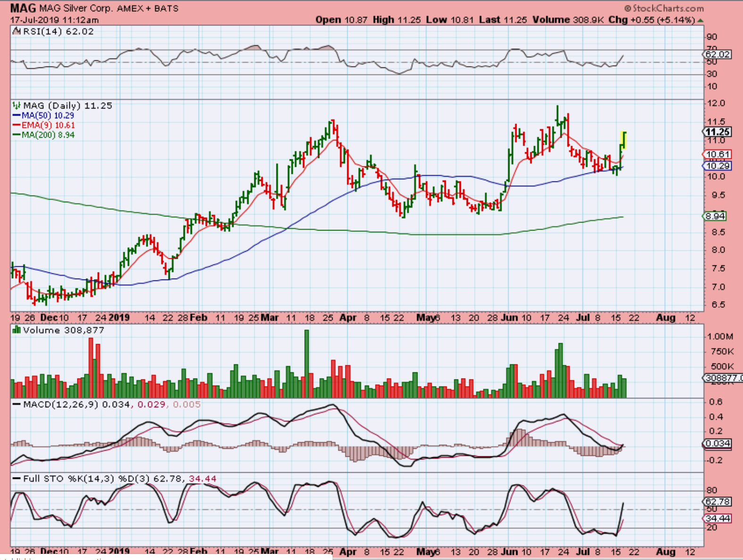Click the 90 RSI axis label
The width and height of the screenshot is (743, 560).
coord(712,37)
